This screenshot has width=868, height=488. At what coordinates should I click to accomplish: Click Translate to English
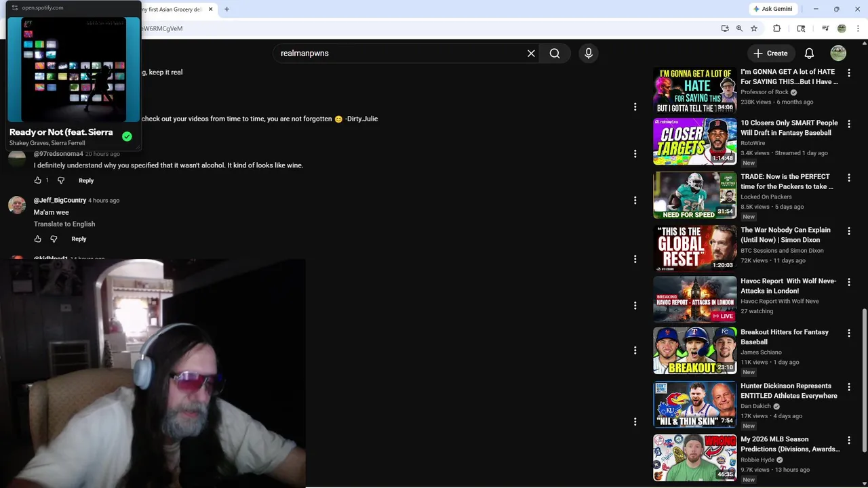(x=64, y=224)
